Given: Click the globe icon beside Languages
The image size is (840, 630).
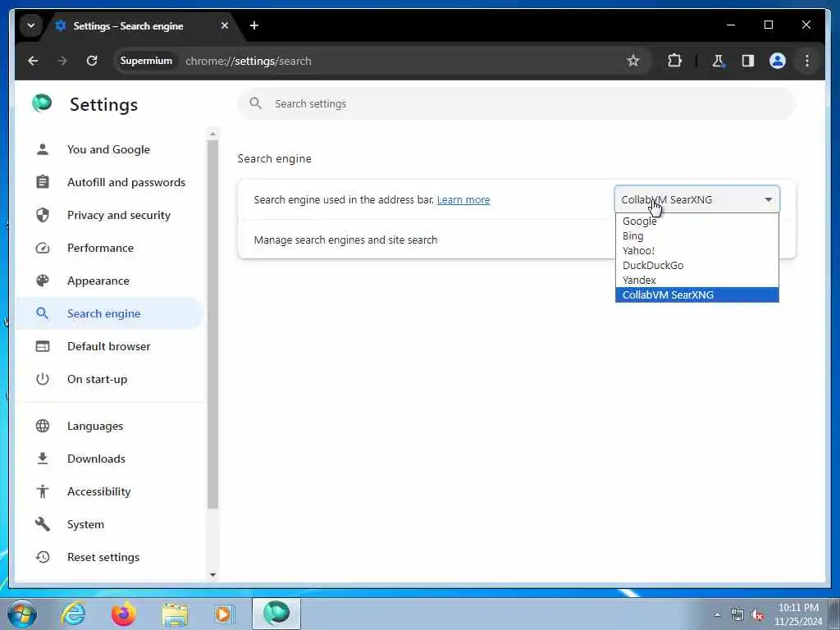Looking at the screenshot, I should pos(43,426).
